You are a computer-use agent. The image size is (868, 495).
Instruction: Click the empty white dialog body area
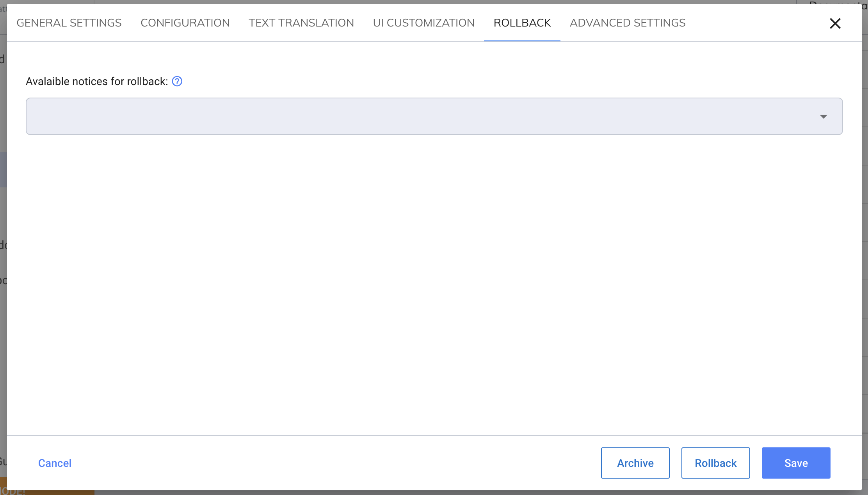click(429, 281)
